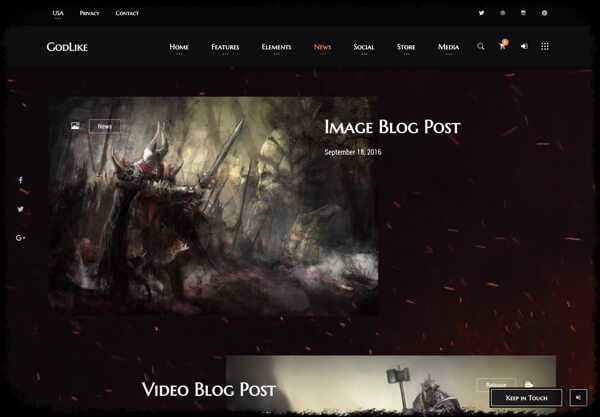Open the search icon in navbar
This screenshot has height=417, width=600.
pos(481,47)
